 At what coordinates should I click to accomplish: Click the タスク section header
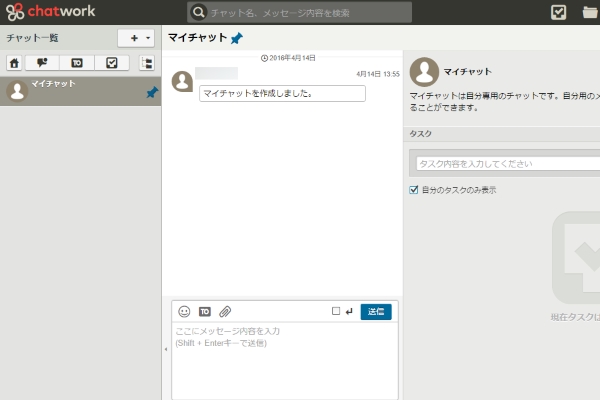click(502, 134)
